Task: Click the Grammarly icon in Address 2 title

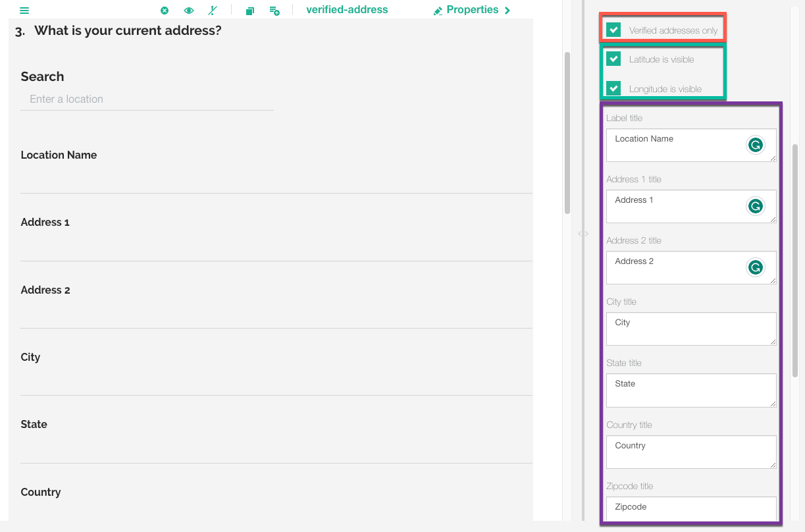Action: [x=755, y=267]
